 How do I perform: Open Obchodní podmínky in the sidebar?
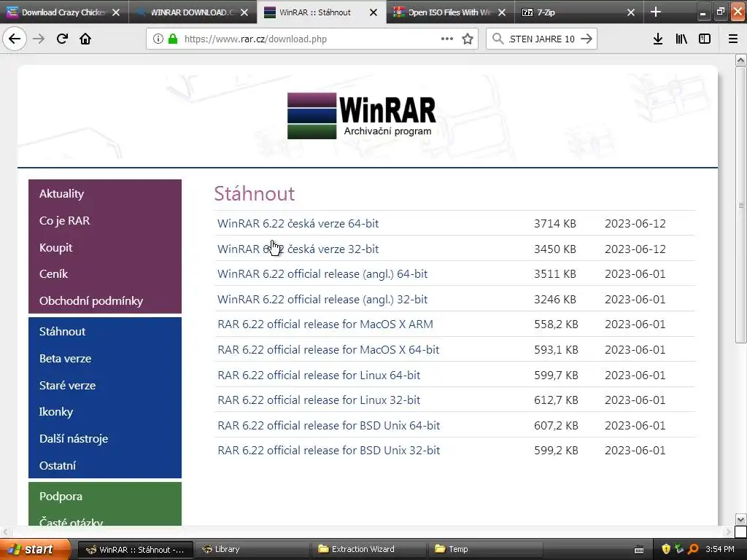pyautogui.click(x=91, y=301)
